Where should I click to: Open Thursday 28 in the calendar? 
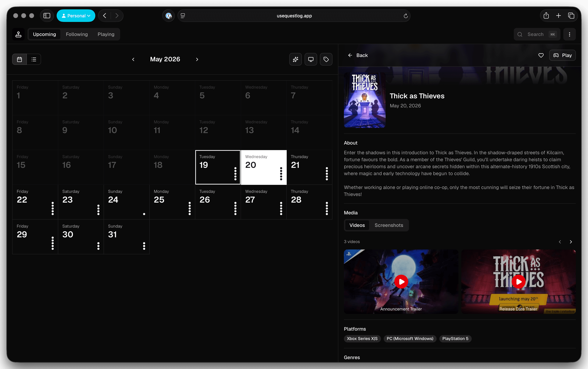(309, 202)
